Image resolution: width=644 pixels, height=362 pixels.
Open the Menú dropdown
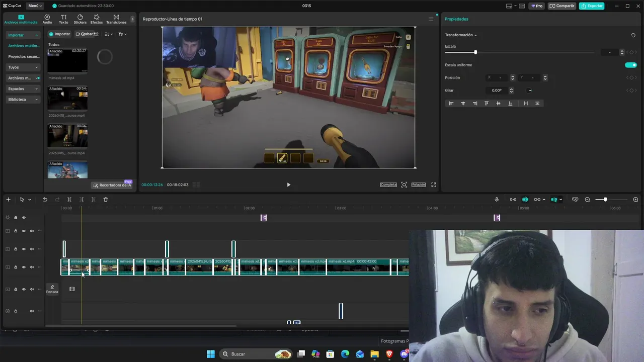click(x=35, y=6)
